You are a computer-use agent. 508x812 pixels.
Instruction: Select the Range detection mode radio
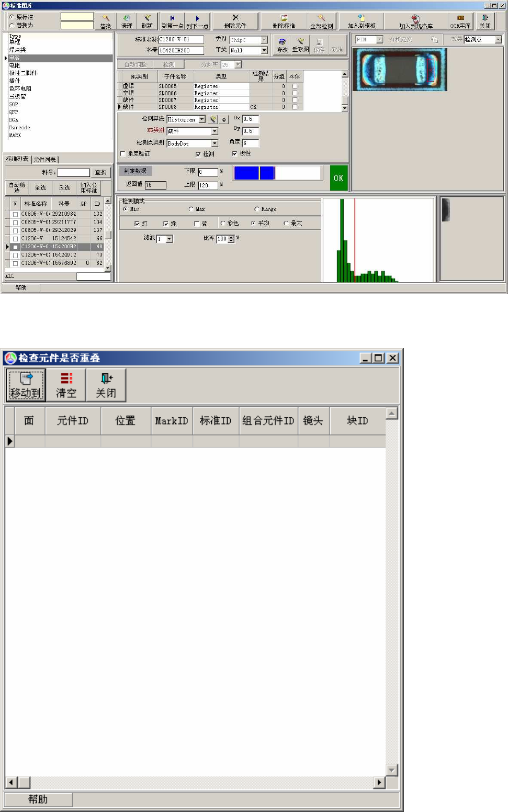pos(256,209)
